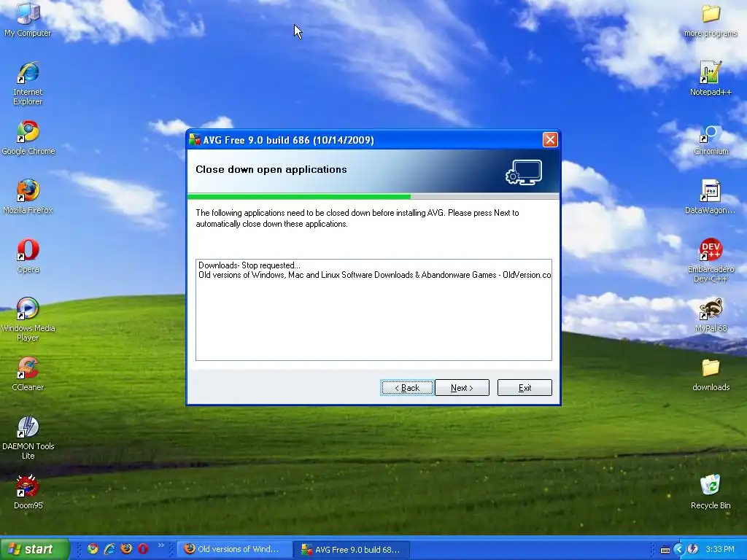Screen dimensions: 747x560
Task: Launch Internet Explorer from desktop
Action: coord(28,83)
